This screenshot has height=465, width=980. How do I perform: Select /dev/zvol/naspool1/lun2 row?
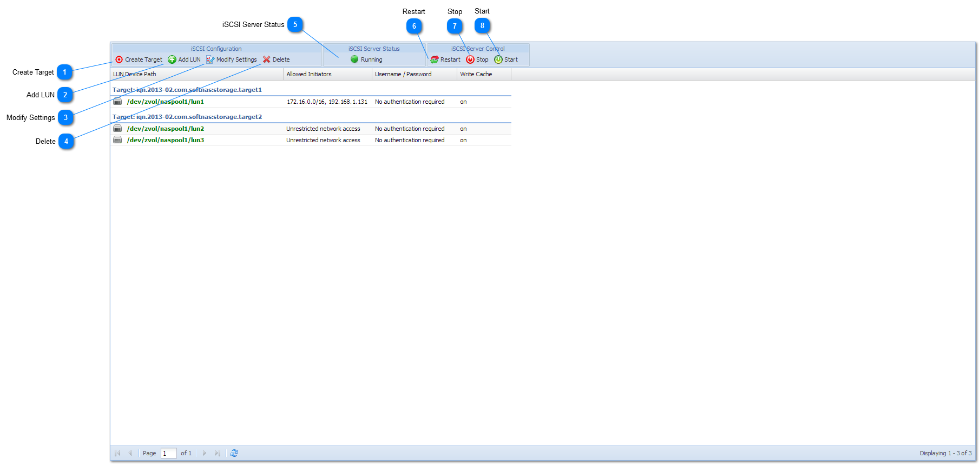(x=311, y=129)
